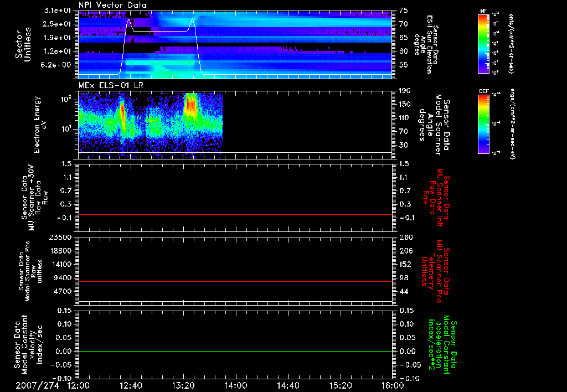Viewport: 567px width, 392px height.
Task: Click the '1.2e+01' sector axis value
Action: click(x=57, y=51)
